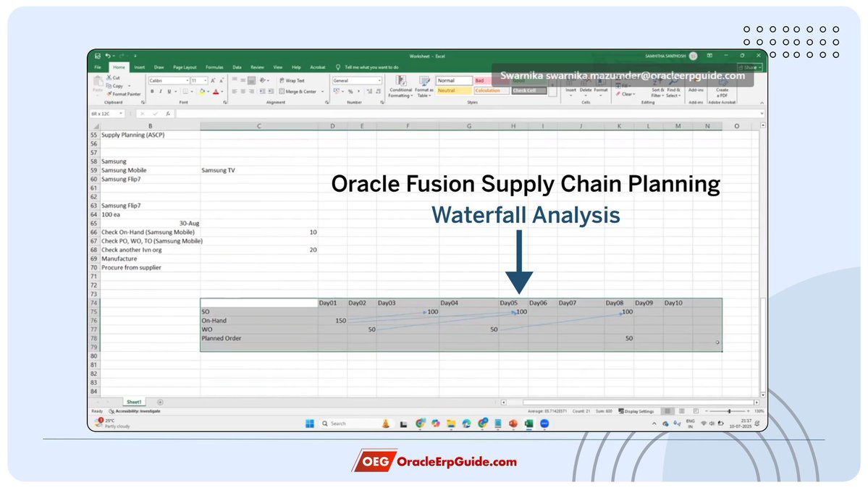The image size is (868, 488).
Task: Click the Sheet1 tab at the bottom
Action: (x=134, y=401)
